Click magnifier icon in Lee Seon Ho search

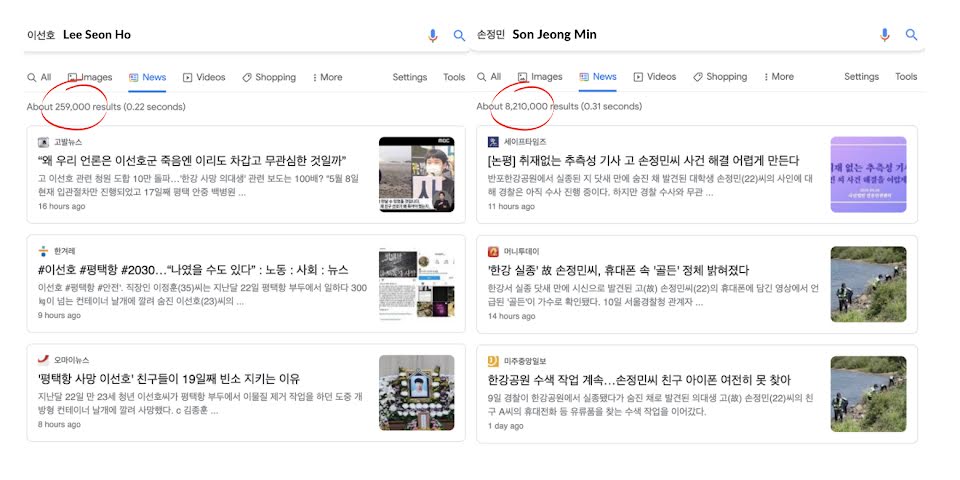coord(459,36)
